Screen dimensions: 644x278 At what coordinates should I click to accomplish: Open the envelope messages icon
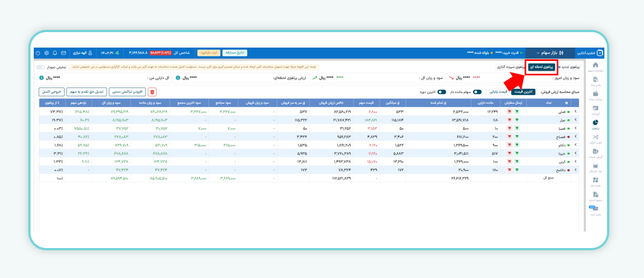point(64,53)
